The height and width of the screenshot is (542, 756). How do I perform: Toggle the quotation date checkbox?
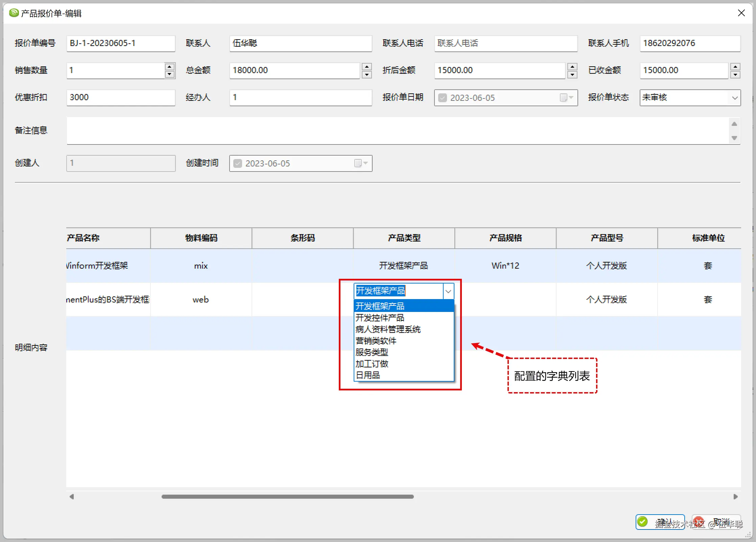pos(442,98)
